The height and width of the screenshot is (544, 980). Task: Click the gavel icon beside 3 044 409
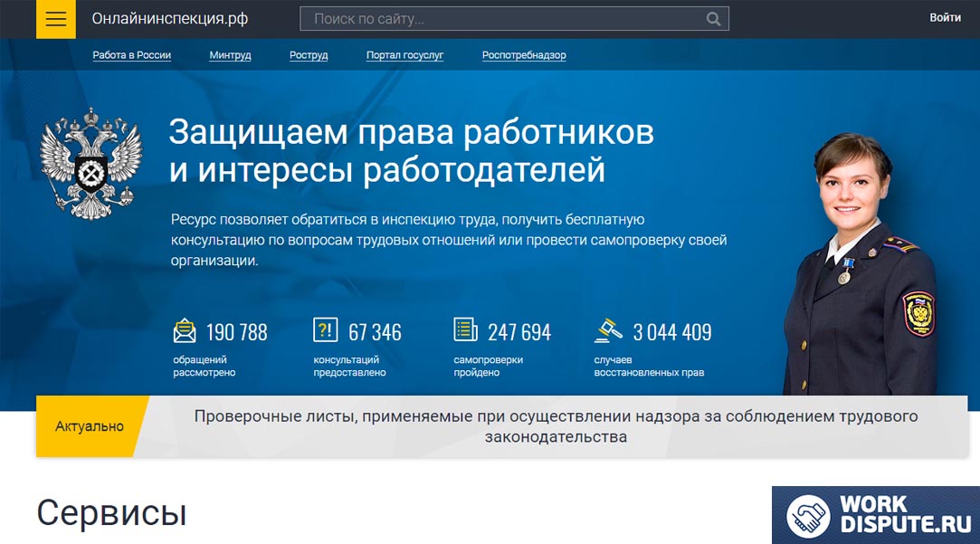click(x=608, y=330)
